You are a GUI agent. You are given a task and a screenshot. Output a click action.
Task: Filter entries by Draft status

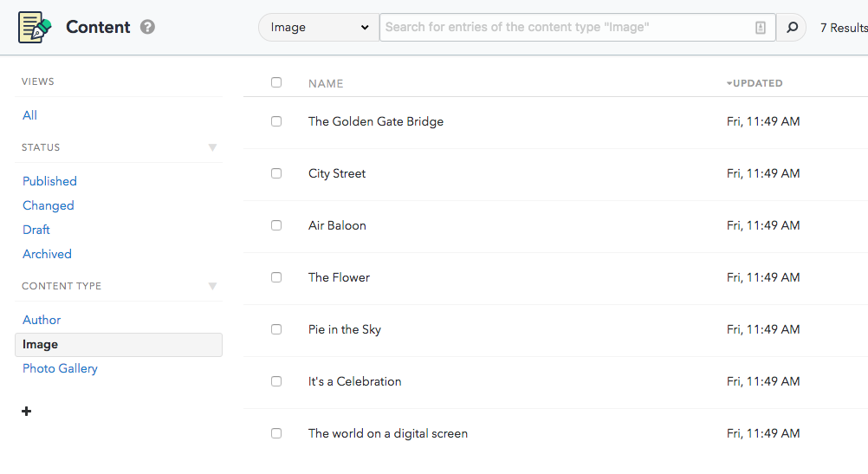point(36,230)
